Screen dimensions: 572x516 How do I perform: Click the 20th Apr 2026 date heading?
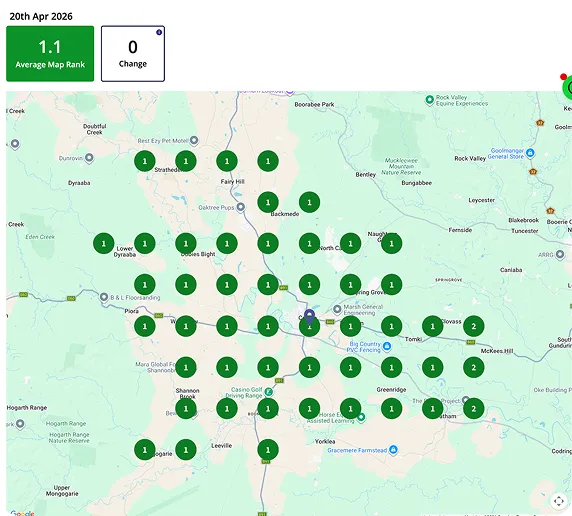tap(41, 16)
